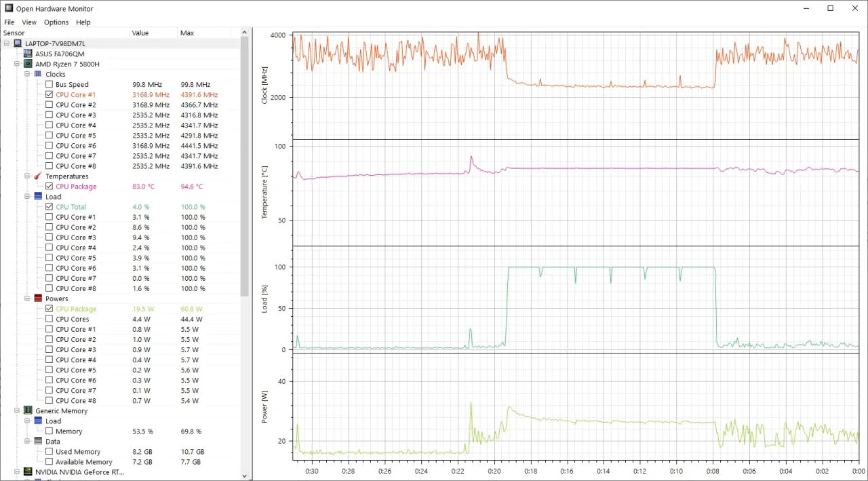Image resolution: width=868 pixels, height=481 pixels.
Task: Click the Powers section icon
Action: point(38,299)
